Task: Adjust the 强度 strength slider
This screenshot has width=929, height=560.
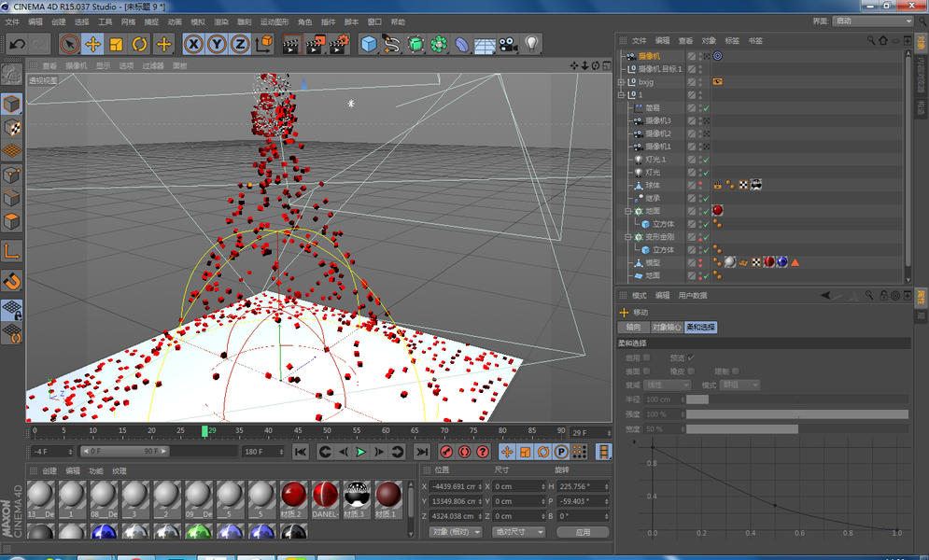Action: pos(797,414)
